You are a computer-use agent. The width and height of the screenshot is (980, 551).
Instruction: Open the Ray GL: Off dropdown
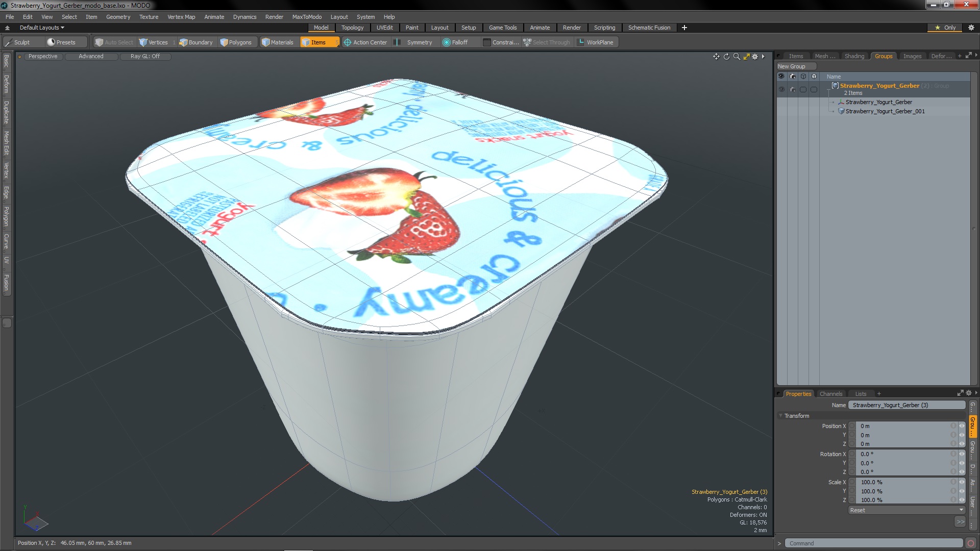[x=145, y=57]
